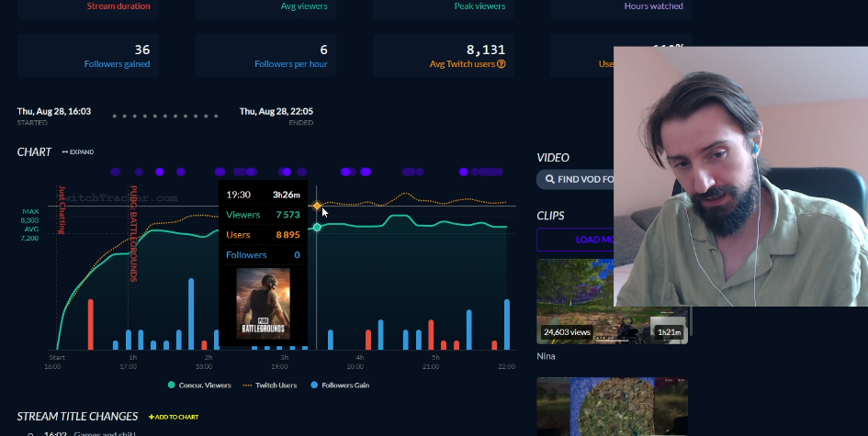Click the MAX 8,303 axis label
Screen dimensions: 868x436
coord(30,216)
